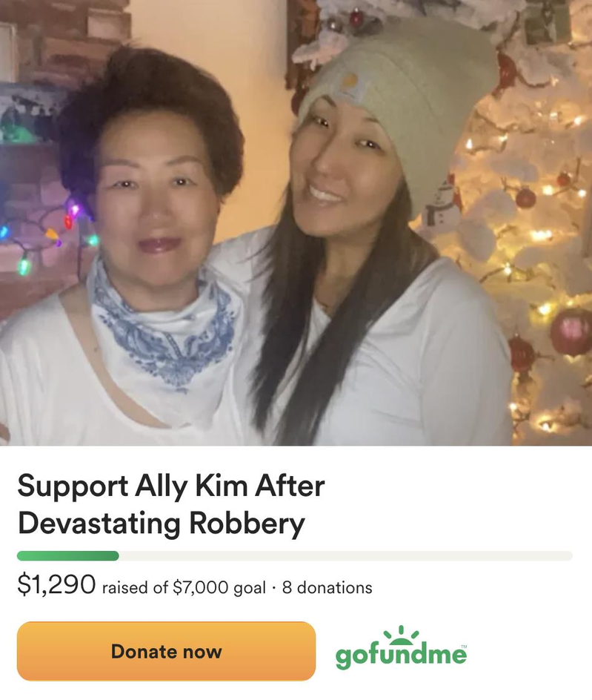Open the gofundme logo link
The height and width of the screenshot is (700, 592).
(401, 647)
